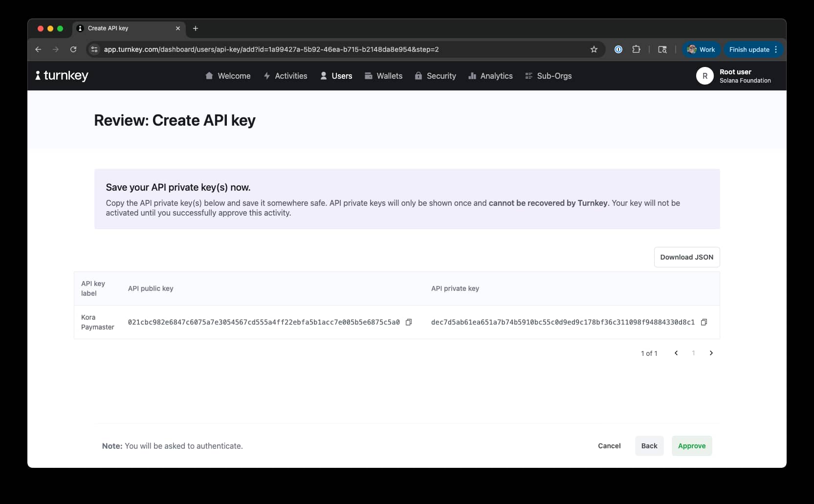Open the Analytics section
The height and width of the screenshot is (504, 814).
click(x=490, y=76)
